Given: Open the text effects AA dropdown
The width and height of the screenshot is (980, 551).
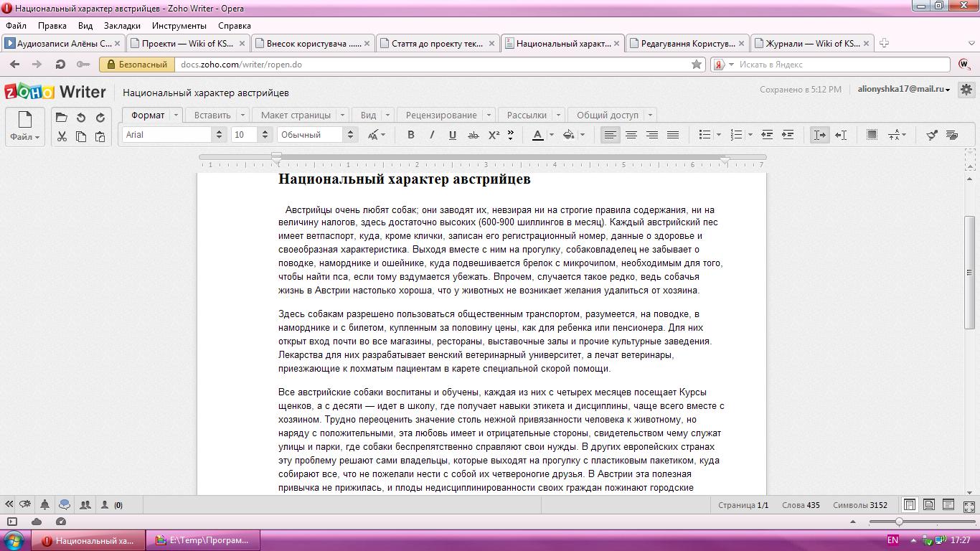Looking at the screenshot, I should [376, 134].
